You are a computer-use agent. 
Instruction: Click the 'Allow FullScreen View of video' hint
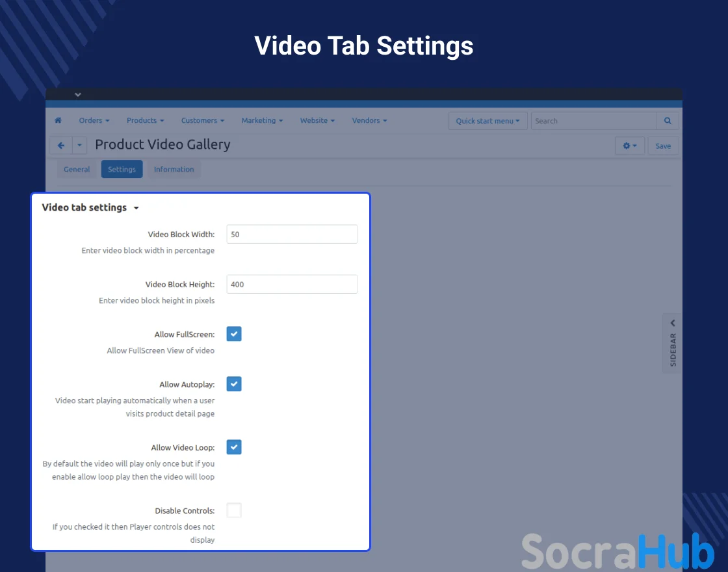(x=161, y=350)
